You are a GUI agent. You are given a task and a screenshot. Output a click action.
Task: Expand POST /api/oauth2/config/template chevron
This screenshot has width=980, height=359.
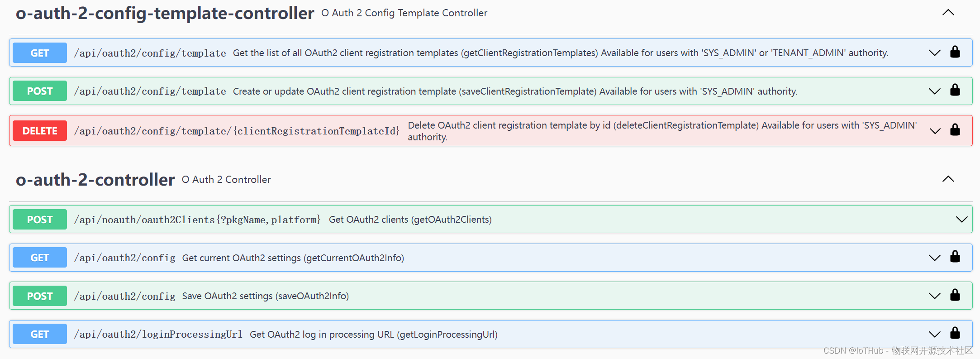click(935, 91)
